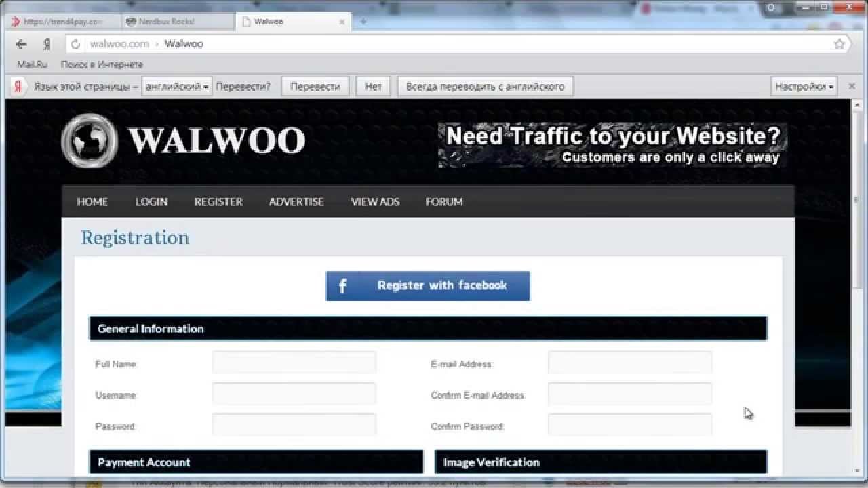Reload the page with the refresh icon

pyautogui.click(x=76, y=44)
